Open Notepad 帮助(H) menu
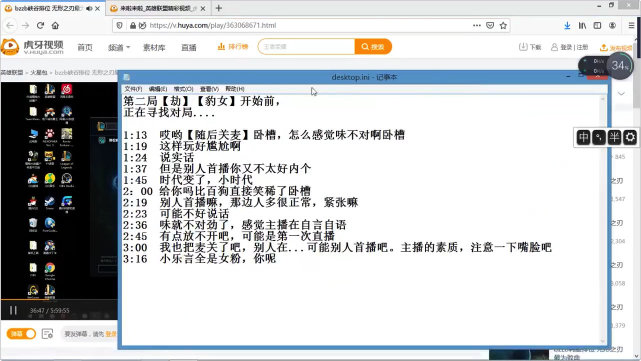The image size is (641, 361). [235, 89]
